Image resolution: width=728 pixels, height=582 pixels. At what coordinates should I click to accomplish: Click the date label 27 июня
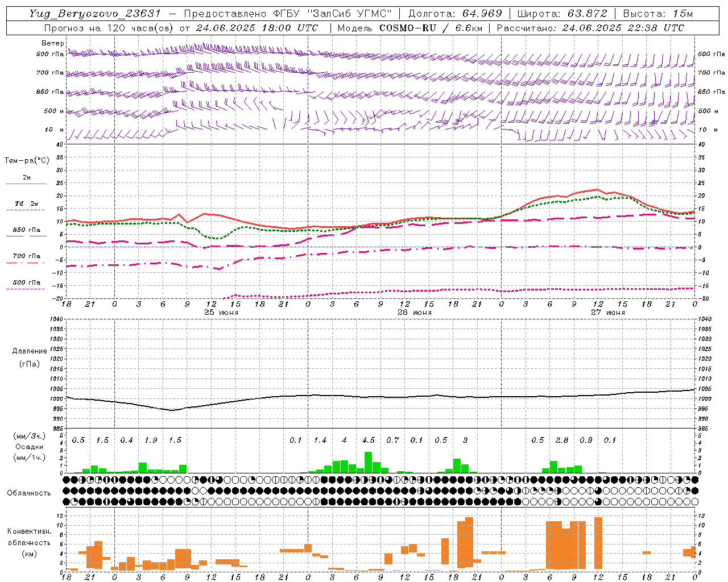pyautogui.click(x=608, y=313)
